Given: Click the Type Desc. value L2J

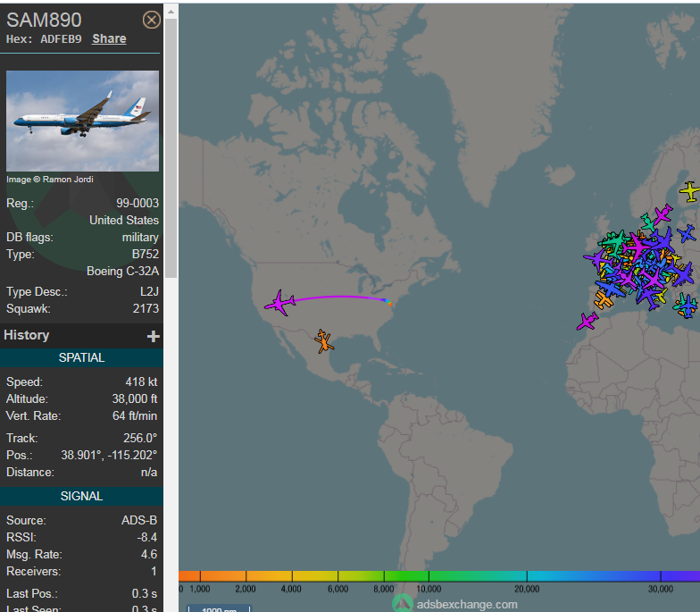Looking at the screenshot, I should [149, 291].
